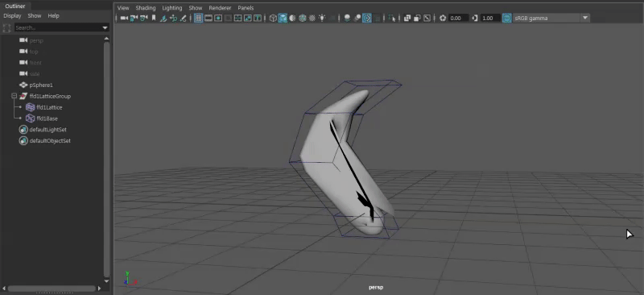Click the Textured display icon
644x295 pixels.
click(312, 18)
